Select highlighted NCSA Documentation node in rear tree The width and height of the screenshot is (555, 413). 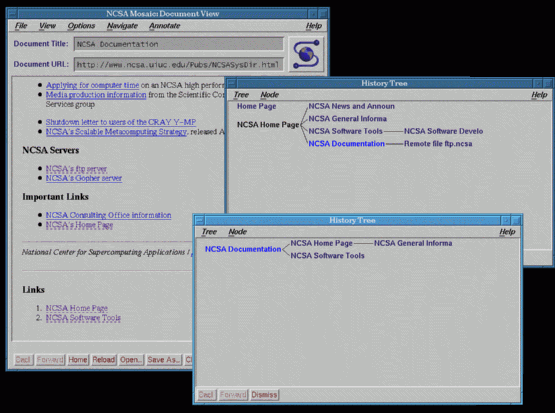(x=347, y=144)
